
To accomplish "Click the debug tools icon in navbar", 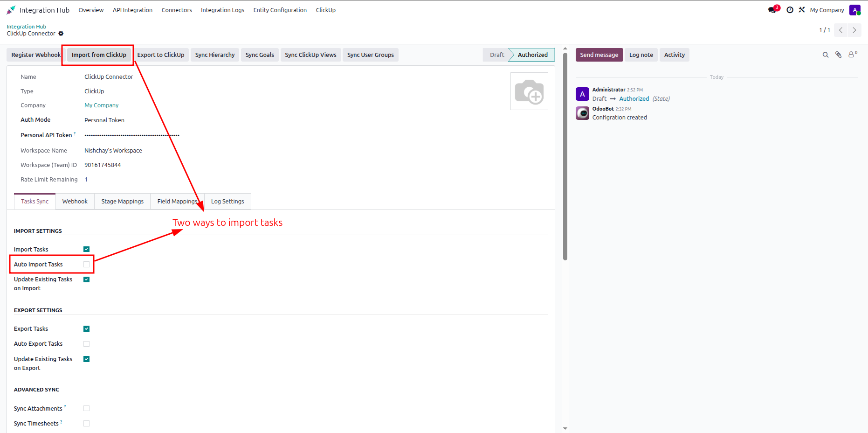I will click(802, 9).
